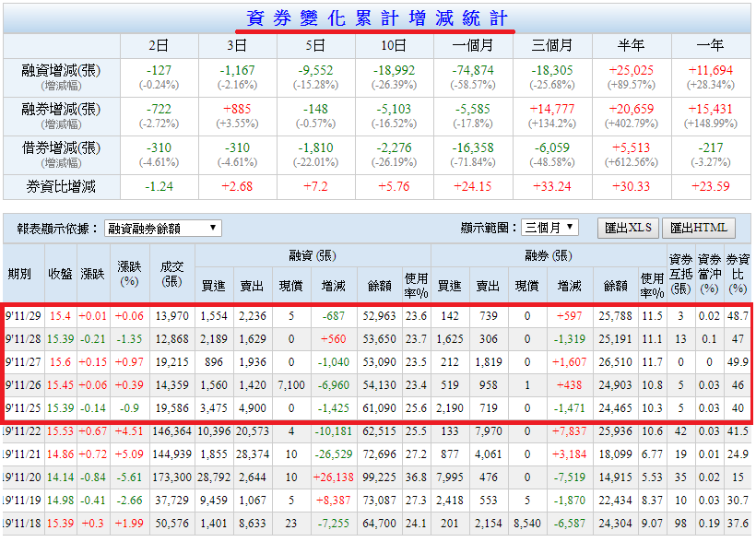Viewport: 756px width, 542px height.
Task: Click the 券資比(%) column header
Action: tap(738, 274)
